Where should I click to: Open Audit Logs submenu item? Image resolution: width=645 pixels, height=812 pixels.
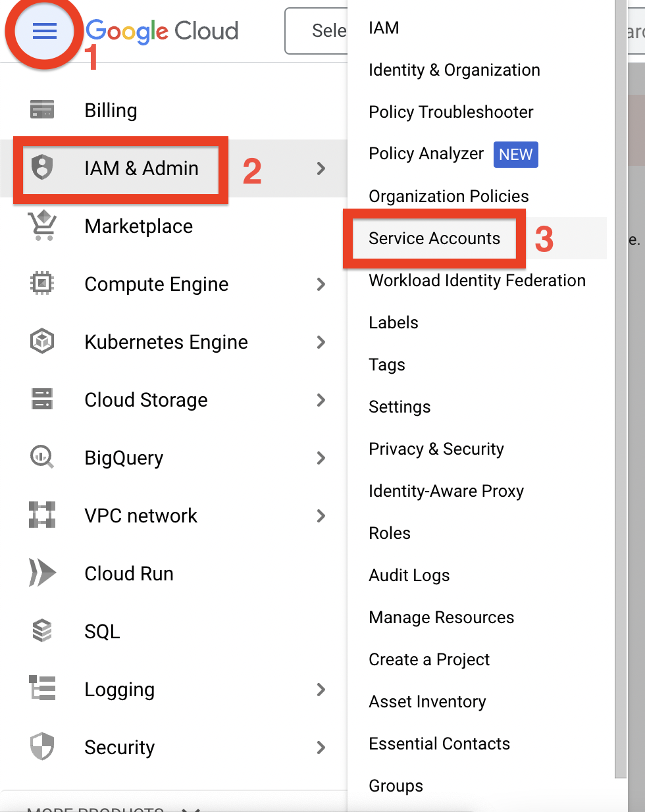click(409, 575)
